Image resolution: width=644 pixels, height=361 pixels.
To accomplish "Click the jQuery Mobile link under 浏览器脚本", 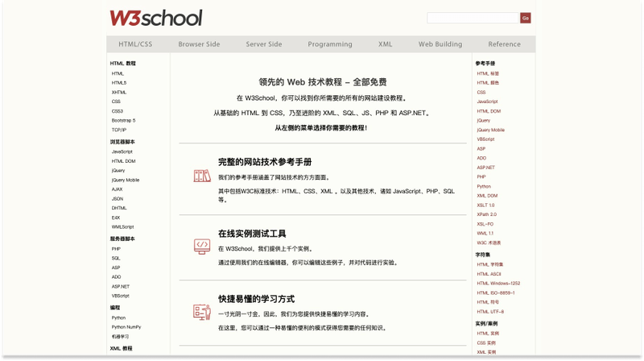I will (x=126, y=180).
